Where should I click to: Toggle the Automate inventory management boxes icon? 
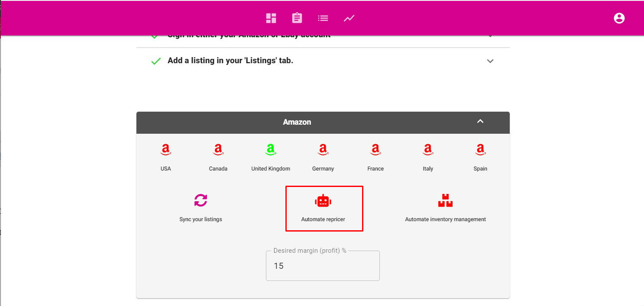click(445, 200)
